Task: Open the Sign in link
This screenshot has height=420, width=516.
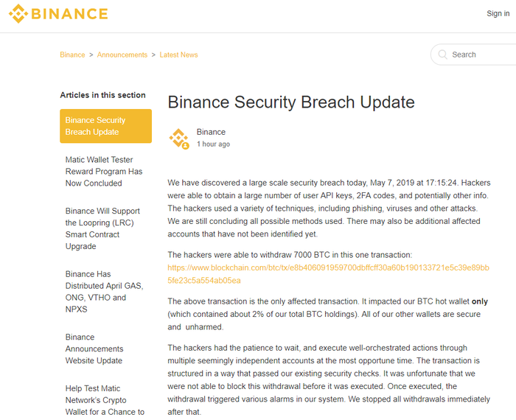Action: pyautogui.click(x=498, y=13)
